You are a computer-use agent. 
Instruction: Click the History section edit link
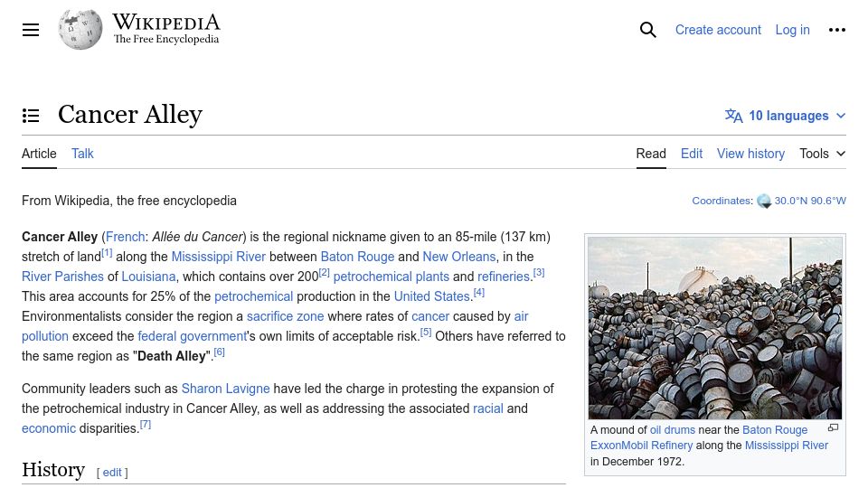click(112, 473)
